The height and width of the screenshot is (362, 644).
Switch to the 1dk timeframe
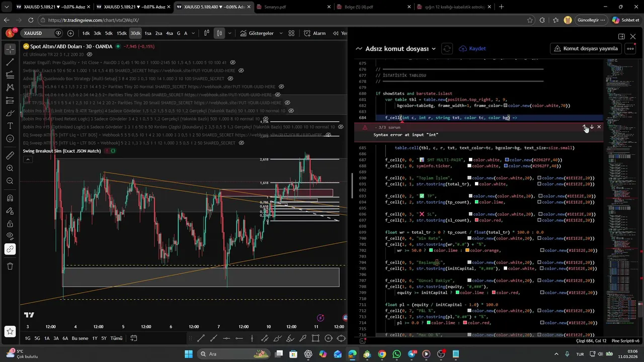coord(86,33)
